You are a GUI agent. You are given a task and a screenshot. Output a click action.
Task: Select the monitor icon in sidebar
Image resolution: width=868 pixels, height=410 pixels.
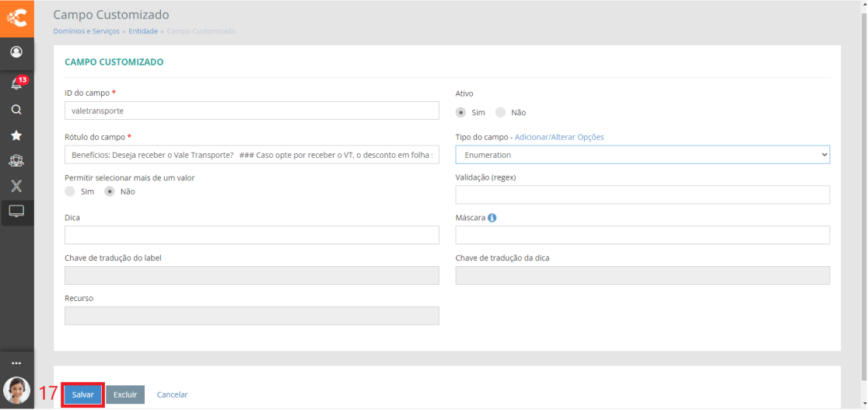(x=16, y=211)
